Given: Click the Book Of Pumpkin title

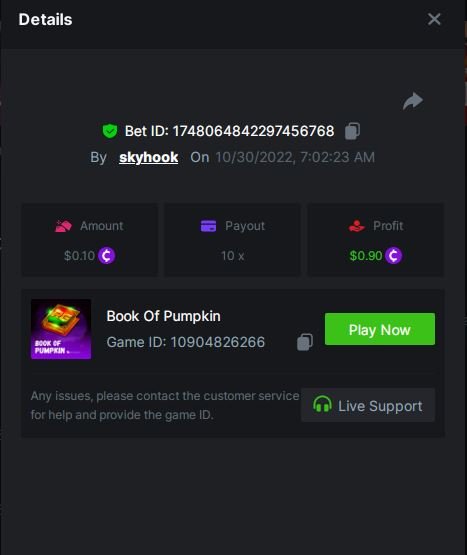Looking at the screenshot, I should click(x=163, y=316).
